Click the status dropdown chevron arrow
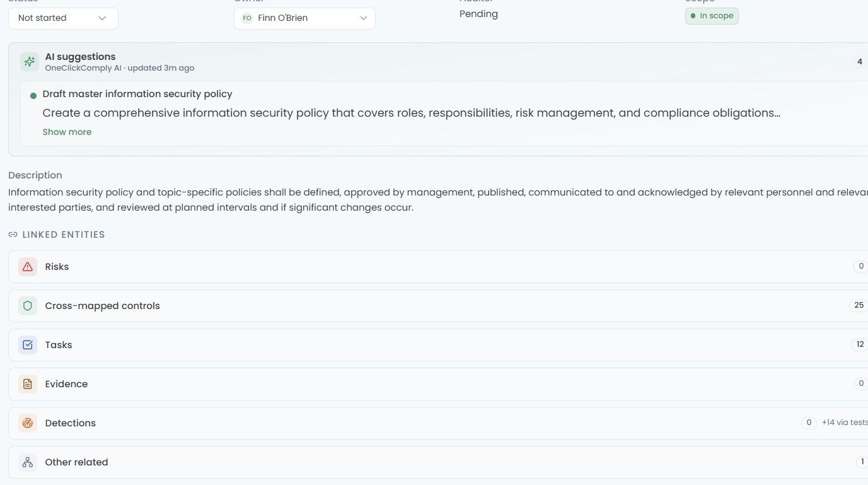The height and width of the screenshot is (485, 868). point(102,18)
